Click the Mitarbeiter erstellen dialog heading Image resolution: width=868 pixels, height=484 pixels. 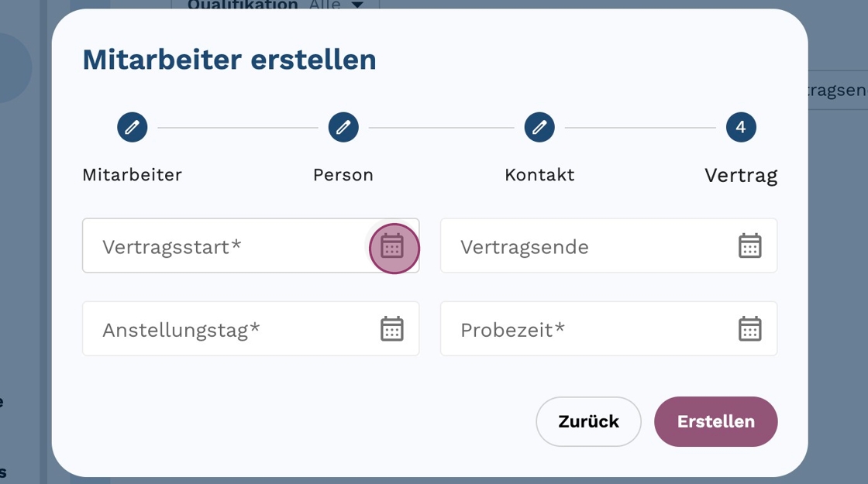[229, 60]
